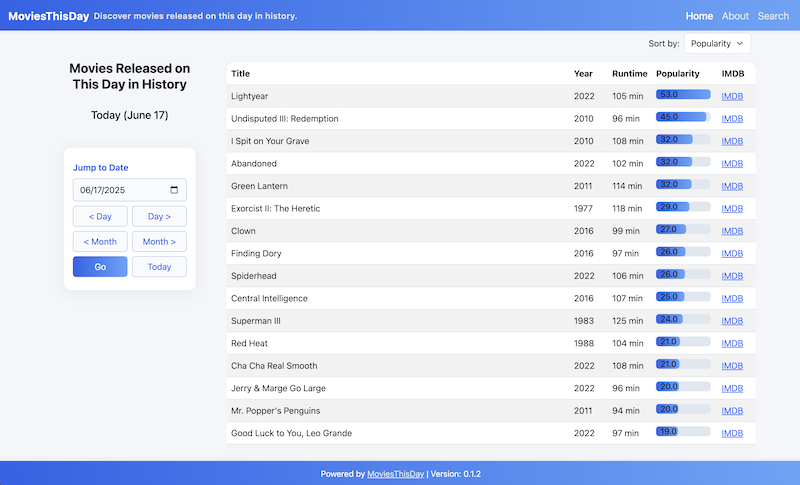This screenshot has height=485, width=800.
Task: Click Lightyear's 53.0 popularity bar
Action: [683, 94]
